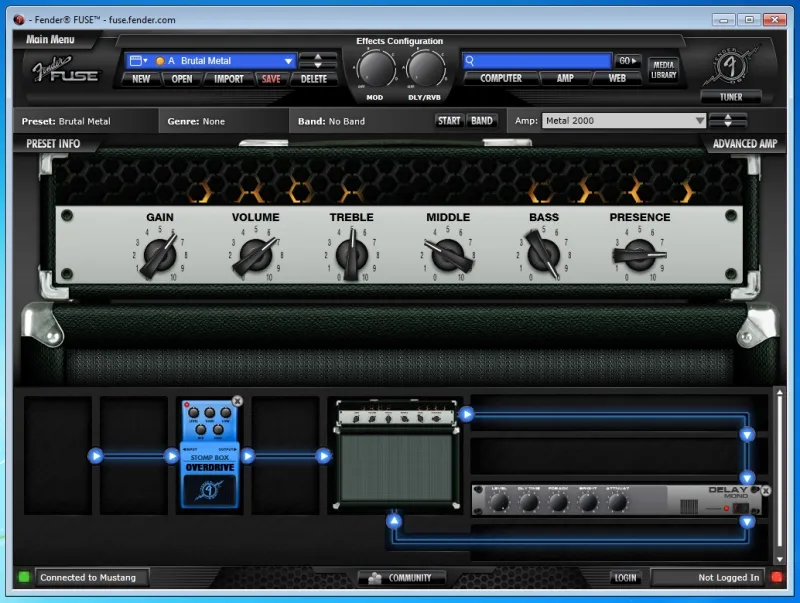Open the GO search options arrow
800x603 pixels.
(x=628, y=61)
